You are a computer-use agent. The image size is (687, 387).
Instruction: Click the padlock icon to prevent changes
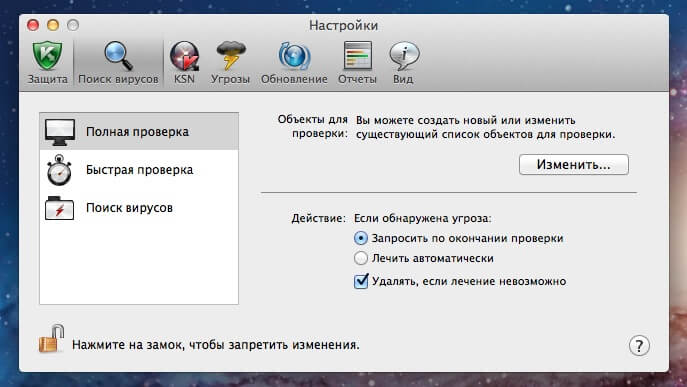pyautogui.click(x=51, y=339)
